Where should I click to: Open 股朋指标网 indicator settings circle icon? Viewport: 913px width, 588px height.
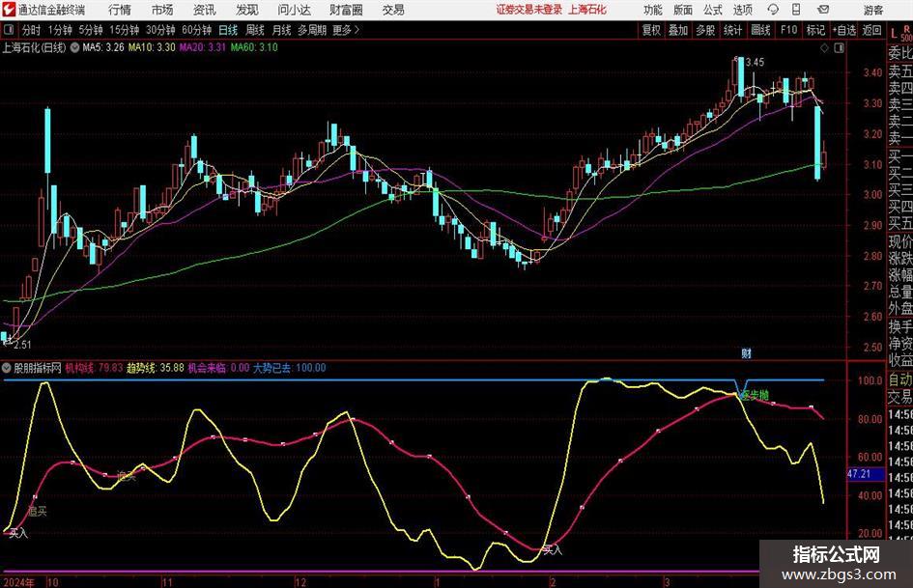(x=7, y=368)
